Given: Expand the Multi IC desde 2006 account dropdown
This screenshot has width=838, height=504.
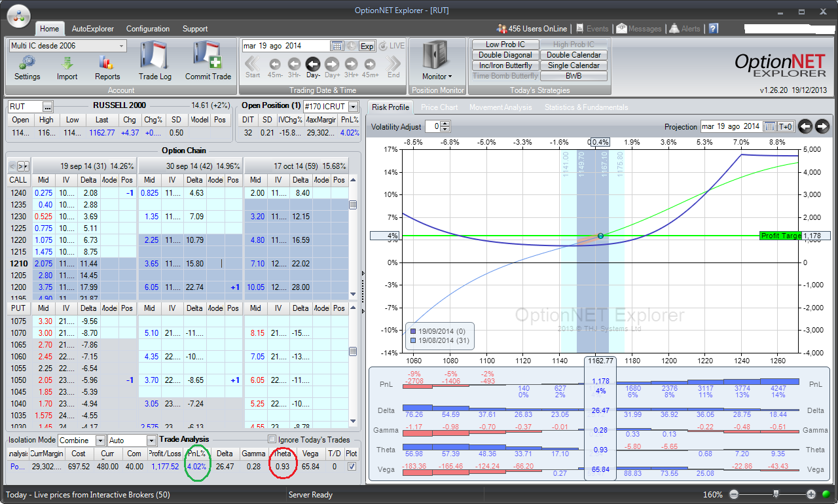Looking at the screenshot, I should (x=122, y=46).
